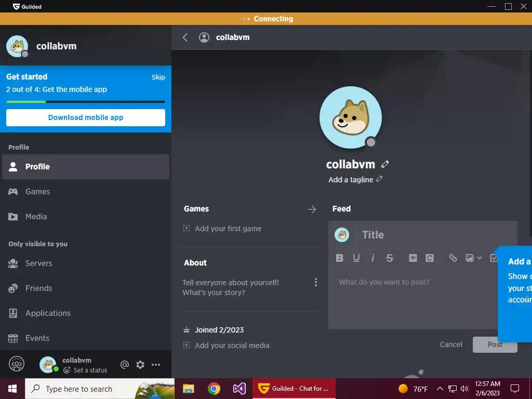Click Add your first game
532x399 pixels.
(228, 229)
